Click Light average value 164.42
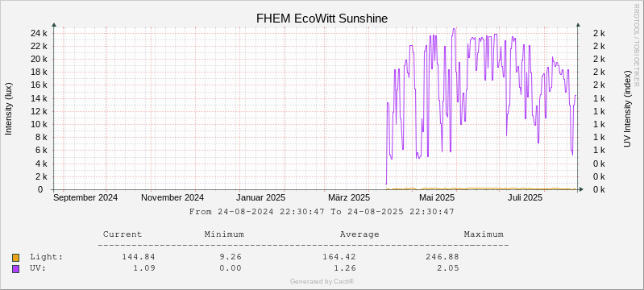This screenshot has width=644, height=290. click(339, 257)
